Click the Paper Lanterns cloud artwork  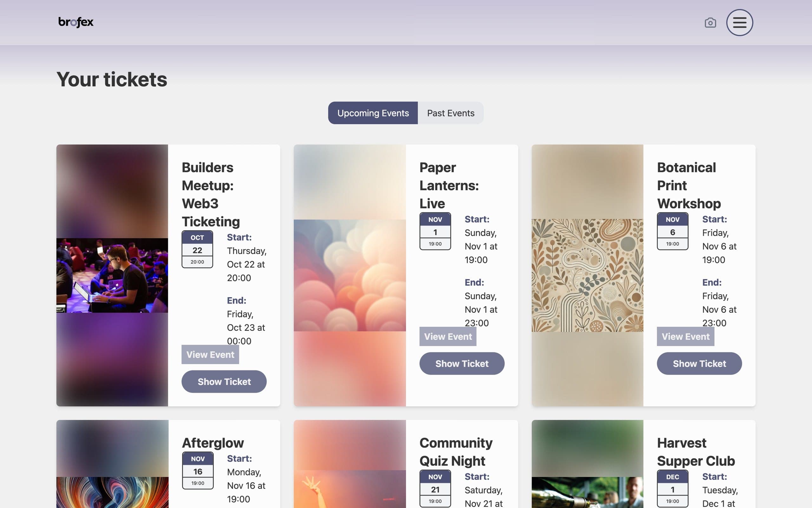pos(350,276)
